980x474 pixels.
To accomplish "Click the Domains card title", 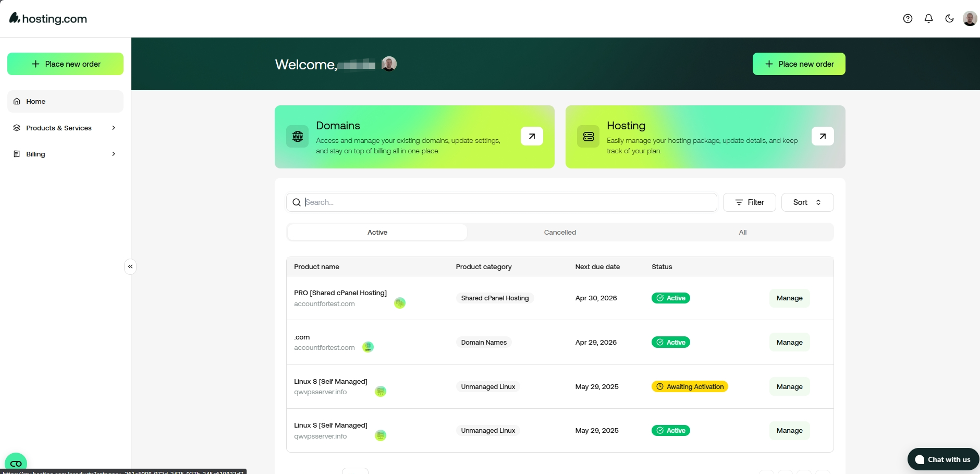I will (338, 126).
